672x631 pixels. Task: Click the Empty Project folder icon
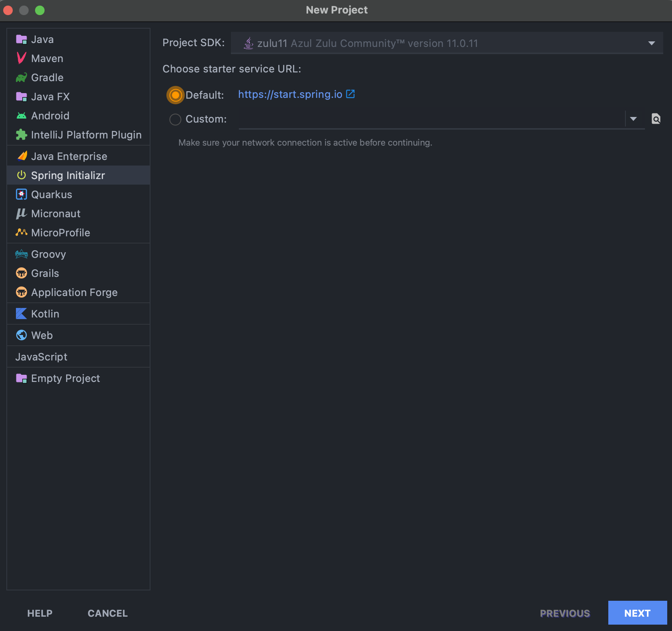21,378
